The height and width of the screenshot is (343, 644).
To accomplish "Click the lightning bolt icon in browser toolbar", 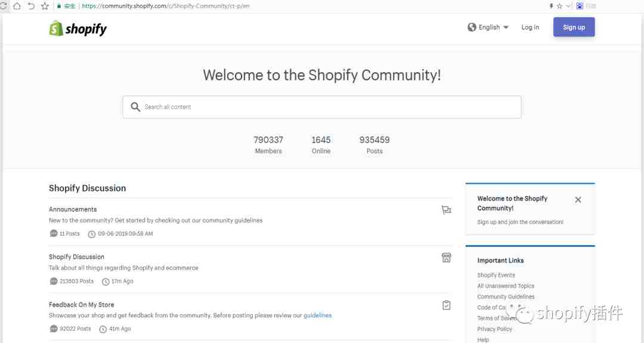I will tap(551, 6).
